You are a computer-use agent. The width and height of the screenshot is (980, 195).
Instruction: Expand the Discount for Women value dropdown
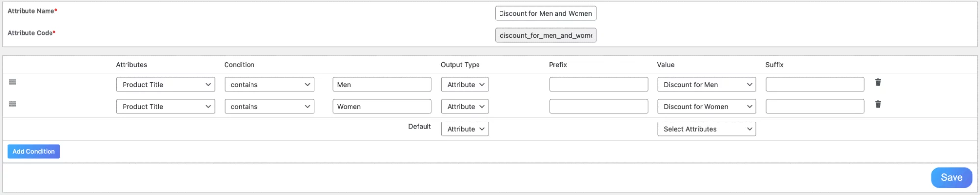tap(706, 107)
